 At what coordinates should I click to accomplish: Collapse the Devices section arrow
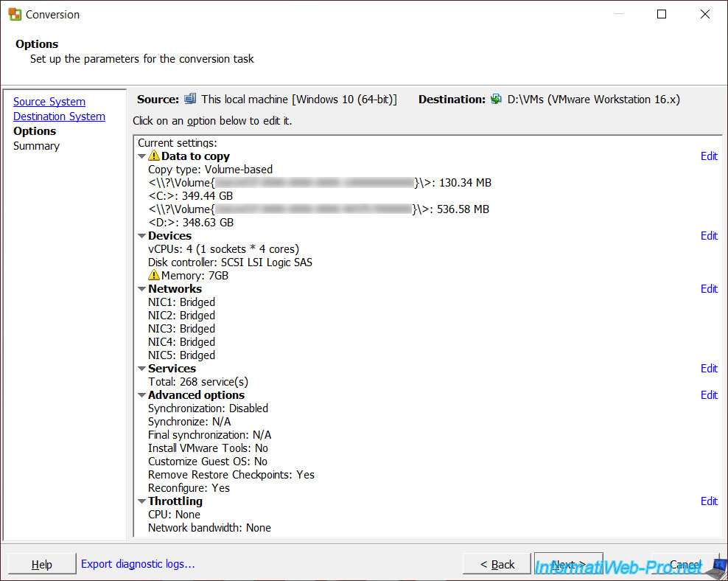point(142,237)
